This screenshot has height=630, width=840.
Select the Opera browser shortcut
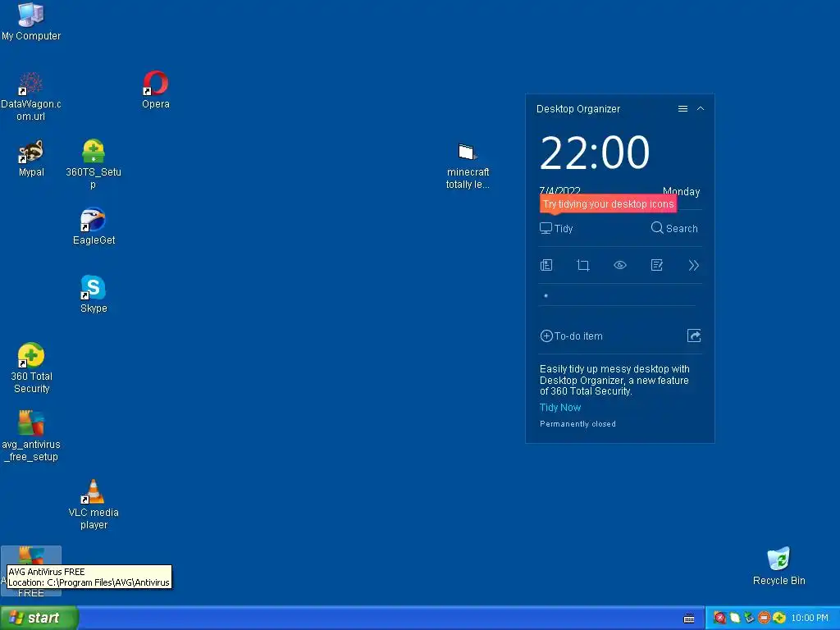[155, 90]
